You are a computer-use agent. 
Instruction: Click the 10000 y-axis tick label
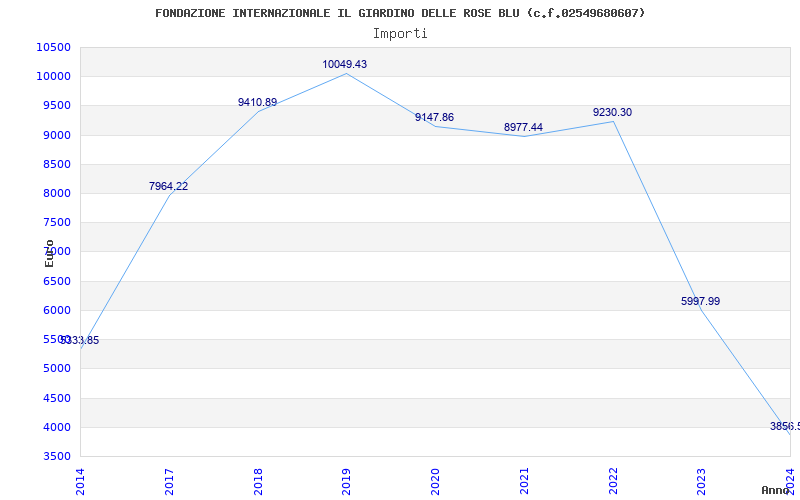(x=54, y=77)
